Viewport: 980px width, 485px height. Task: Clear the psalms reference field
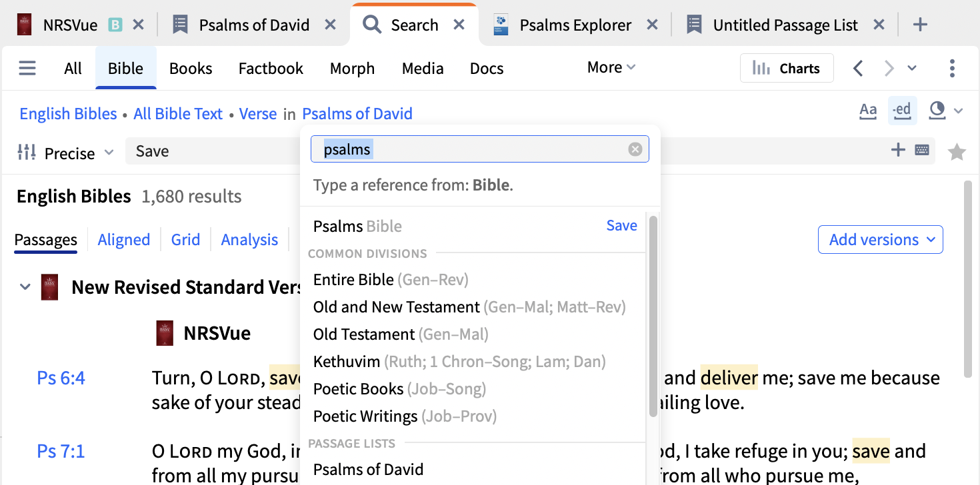click(x=635, y=149)
